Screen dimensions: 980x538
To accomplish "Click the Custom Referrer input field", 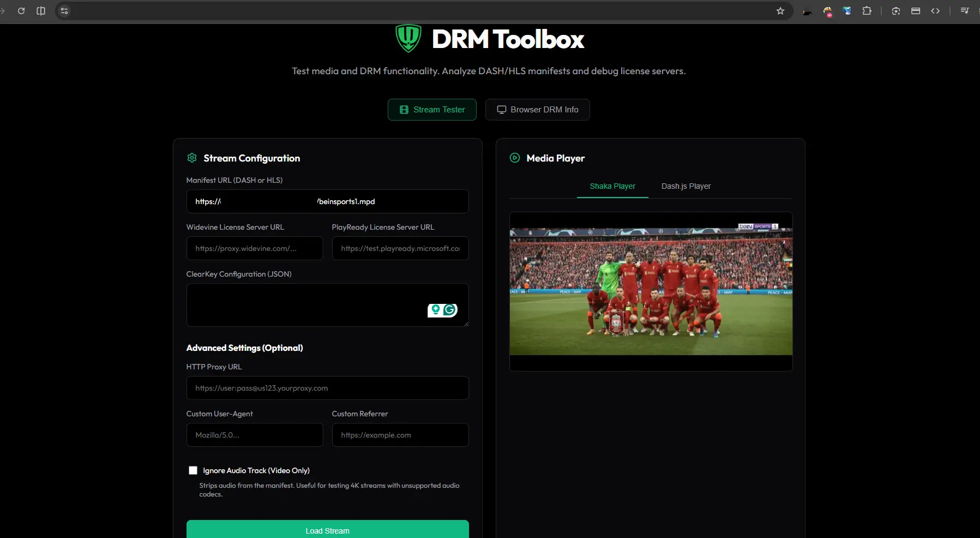I will tap(400, 435).
